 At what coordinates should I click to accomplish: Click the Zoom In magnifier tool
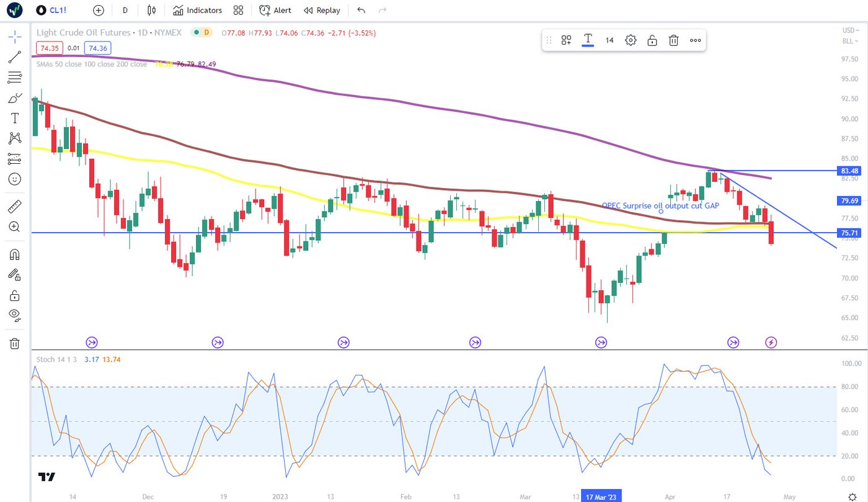point(15,226)
